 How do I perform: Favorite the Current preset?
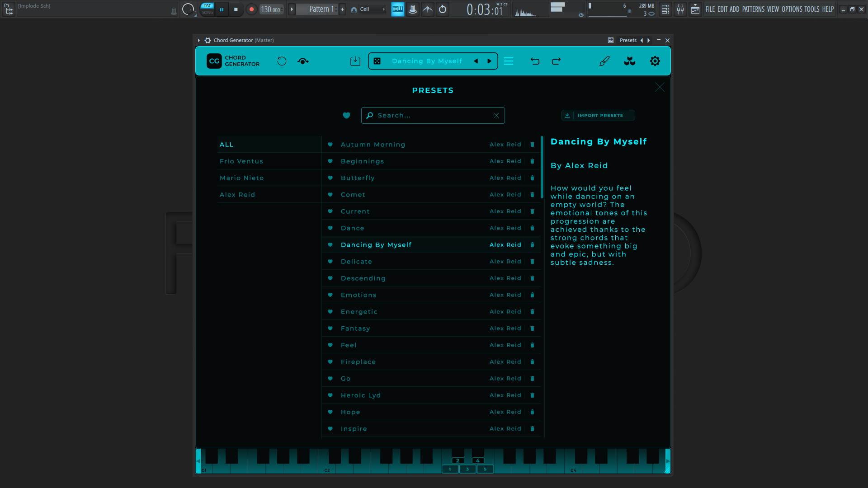(330, 211)
